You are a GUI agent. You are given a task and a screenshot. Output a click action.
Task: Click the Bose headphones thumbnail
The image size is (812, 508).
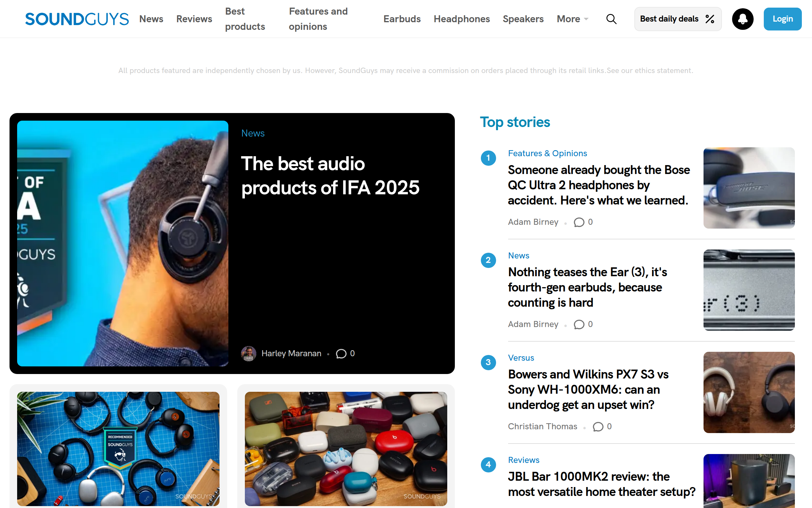point(749,188)
